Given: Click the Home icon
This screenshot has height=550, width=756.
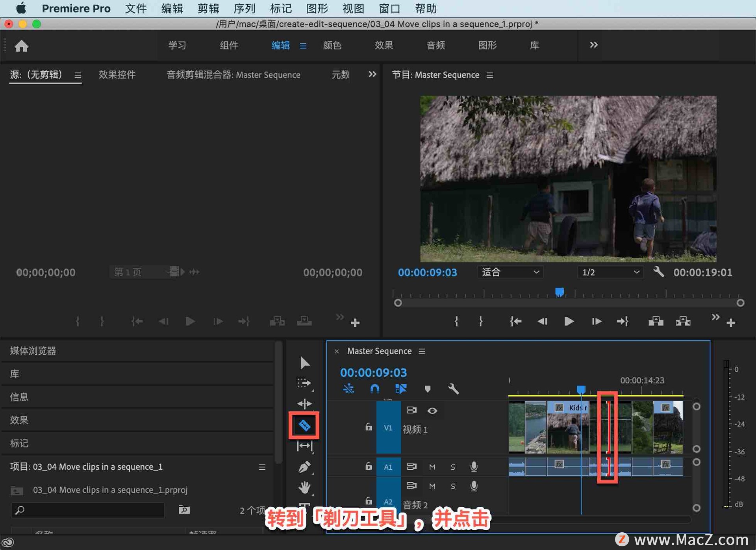Looking at the screenshot, I should click(21, 46).
